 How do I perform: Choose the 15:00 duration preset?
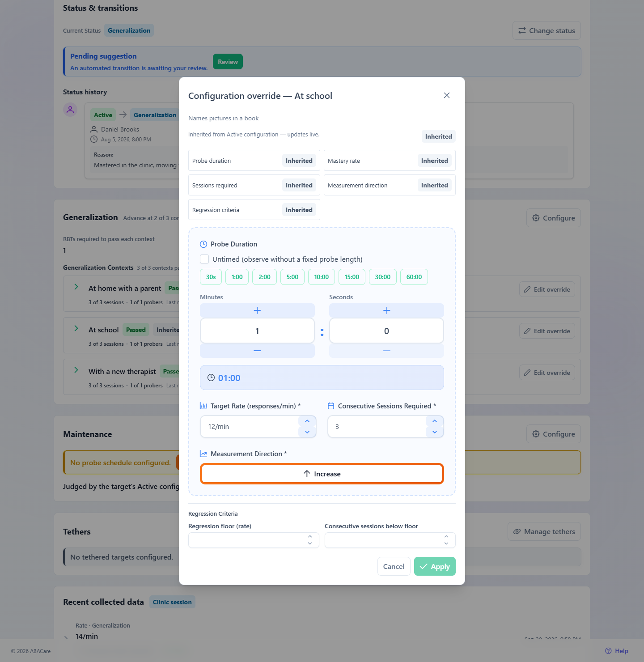(x=352, y=277)
